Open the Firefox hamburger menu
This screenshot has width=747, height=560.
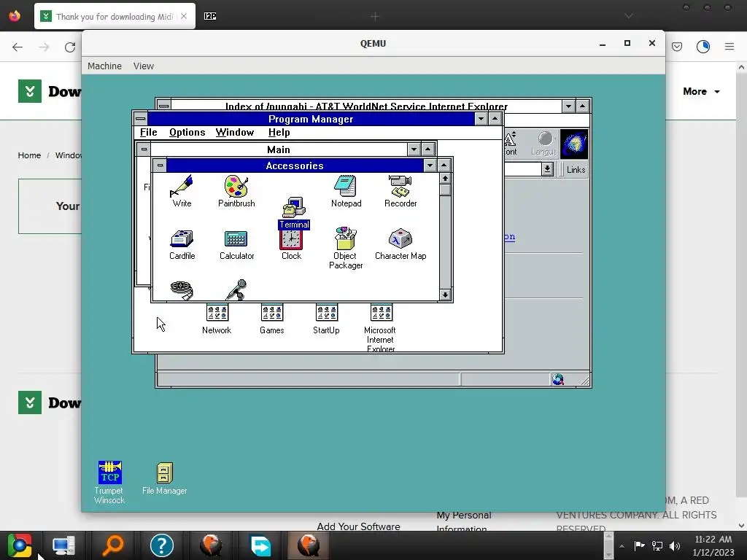[x=729, y=47]
